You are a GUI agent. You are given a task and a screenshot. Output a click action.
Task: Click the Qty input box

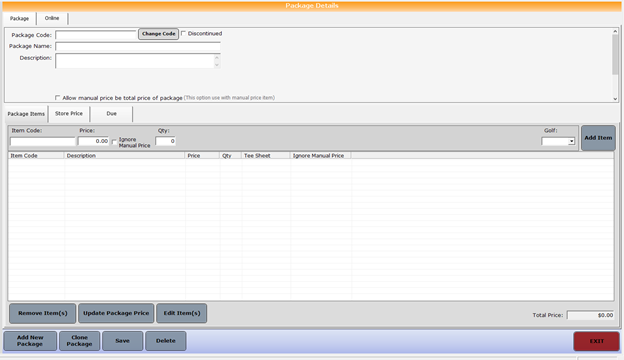166,141
